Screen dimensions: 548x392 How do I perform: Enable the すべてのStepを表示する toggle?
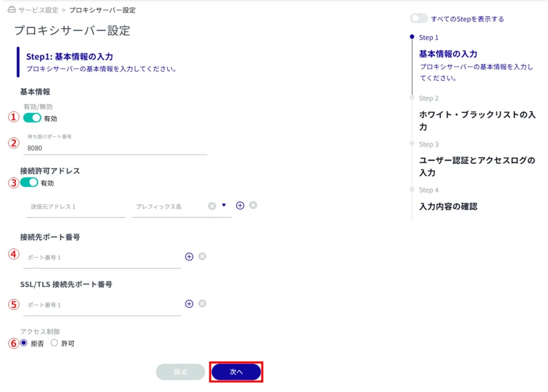(x=419, y=19)
